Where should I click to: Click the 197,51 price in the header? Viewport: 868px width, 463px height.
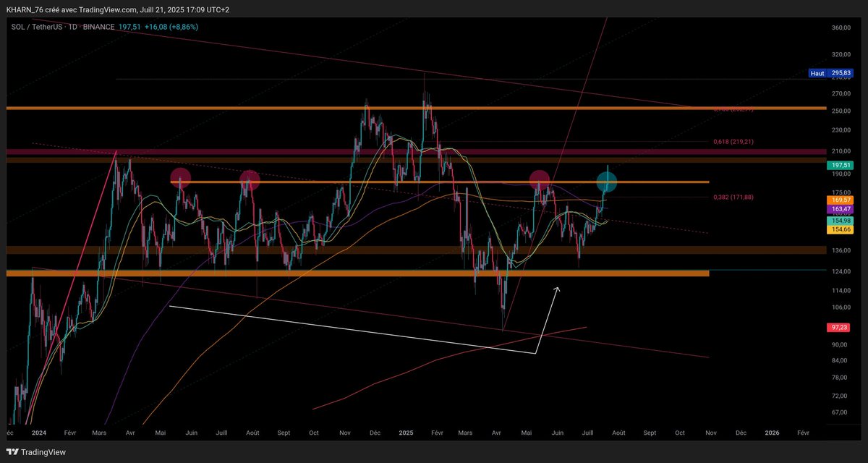click(129, 27)
